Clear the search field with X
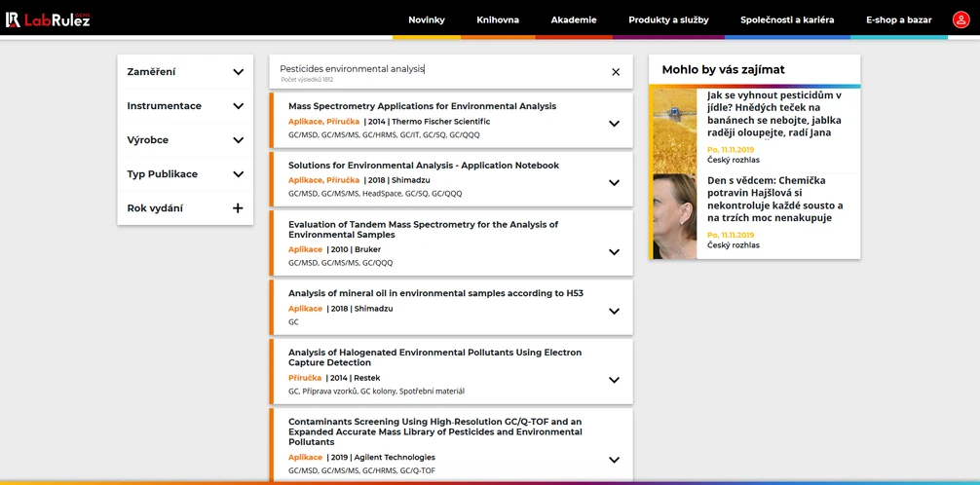The height and width of the screenshot is (485, 980). [616, 72]
